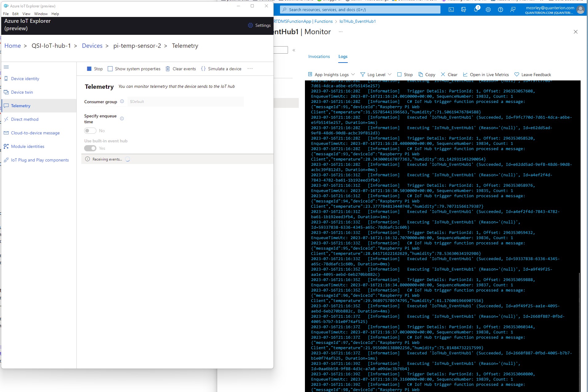Viewport: 588px width, 392px height.
Task: Open the File menu
Action: pyautogui.click(x=6, y=14)
